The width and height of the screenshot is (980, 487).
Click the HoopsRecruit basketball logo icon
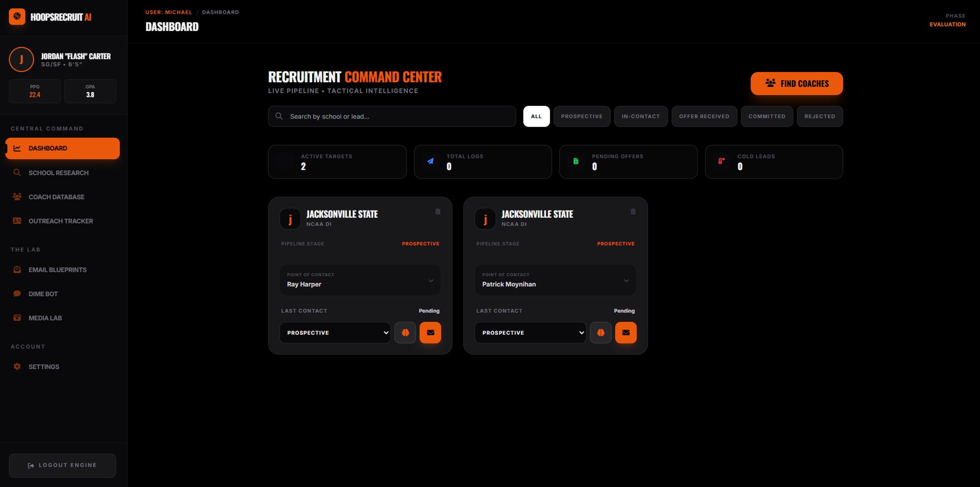tap(17, 16)
